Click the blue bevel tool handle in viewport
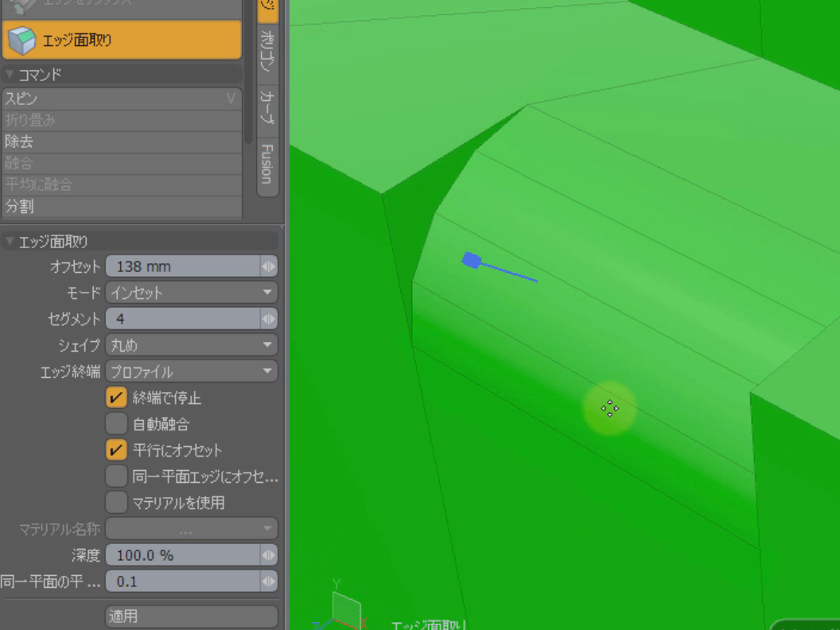The image size is (840, 630). [471, 260]
